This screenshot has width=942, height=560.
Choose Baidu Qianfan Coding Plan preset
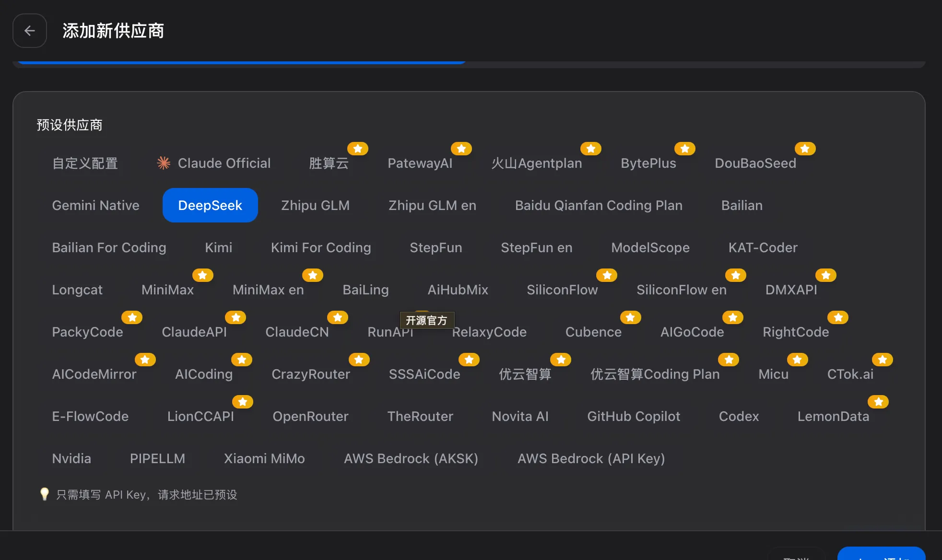click(x=599, y=205)
